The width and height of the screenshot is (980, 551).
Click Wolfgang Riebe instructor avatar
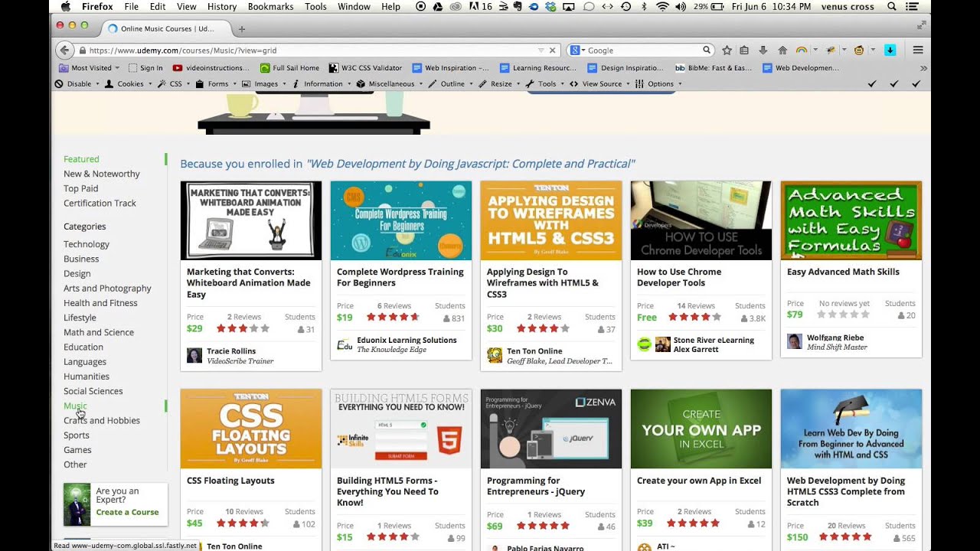(x=795, y=341)
